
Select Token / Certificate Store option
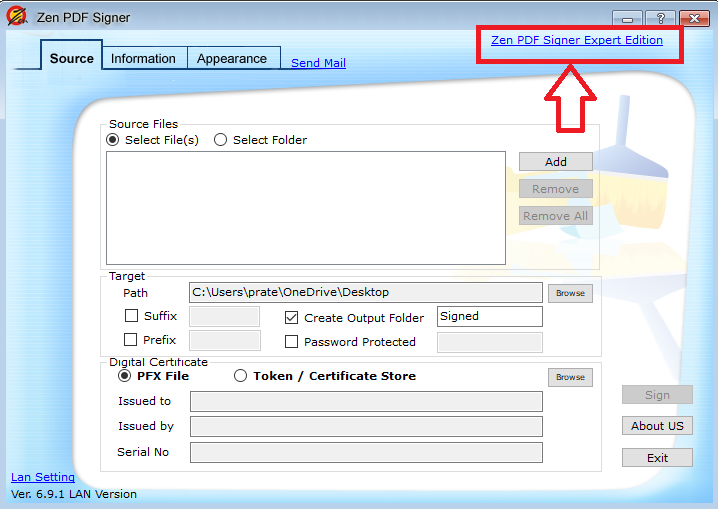[x=240, y=376]
